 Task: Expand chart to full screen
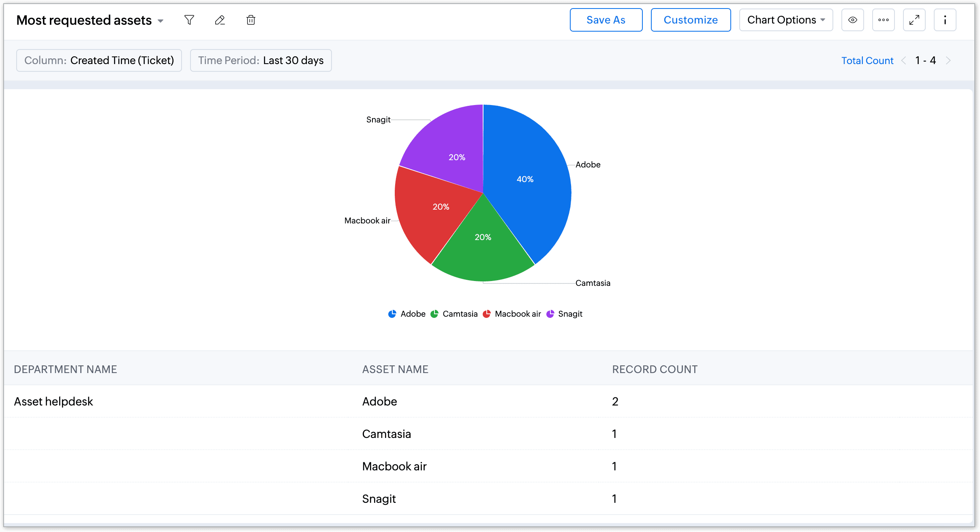pos(914,20)
